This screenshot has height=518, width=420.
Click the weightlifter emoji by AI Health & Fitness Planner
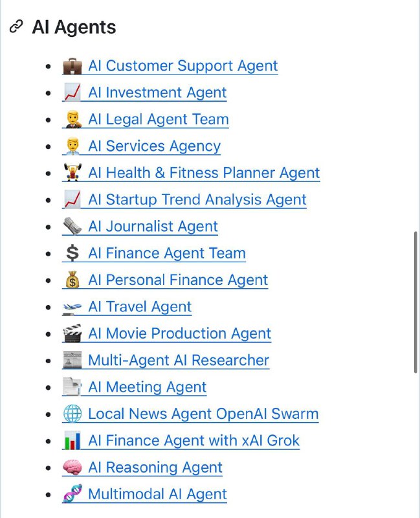pos(72,172)
